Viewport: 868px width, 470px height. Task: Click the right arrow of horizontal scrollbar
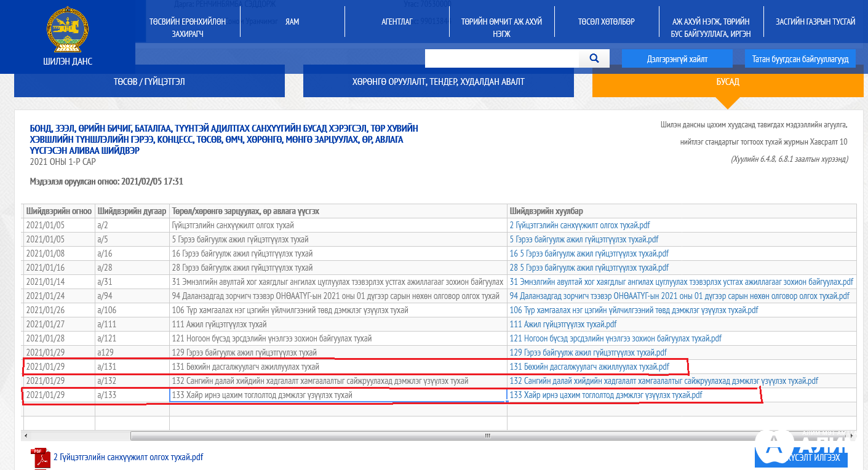click(x=852, y=436)
